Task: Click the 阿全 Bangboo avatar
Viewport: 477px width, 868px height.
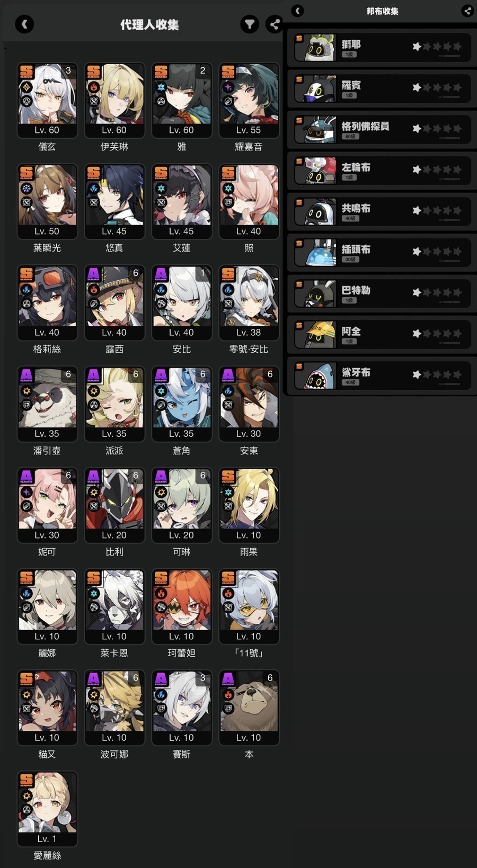Action: (315, 334)
